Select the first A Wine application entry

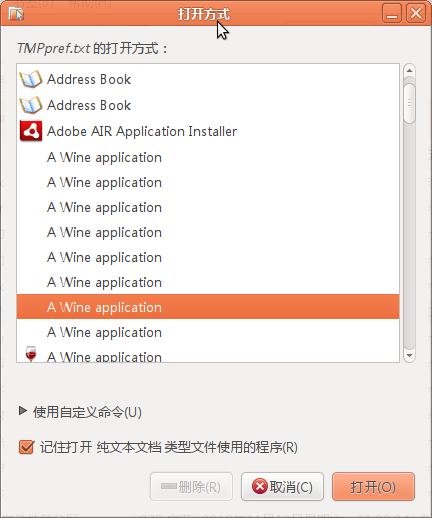pyautogui.click(x=208, y=157)
